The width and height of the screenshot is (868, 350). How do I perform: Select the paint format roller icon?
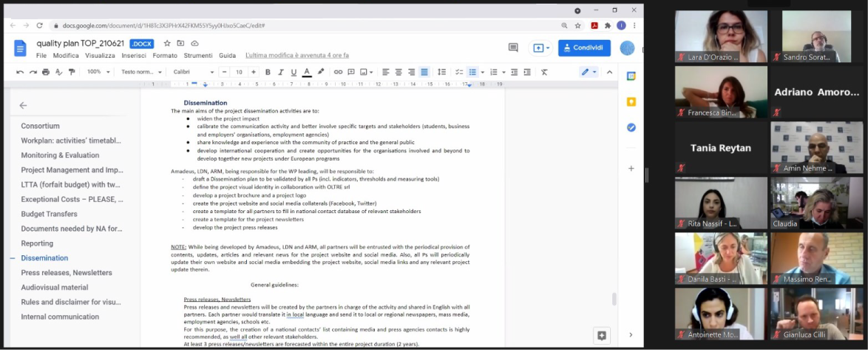coord(72,72)
